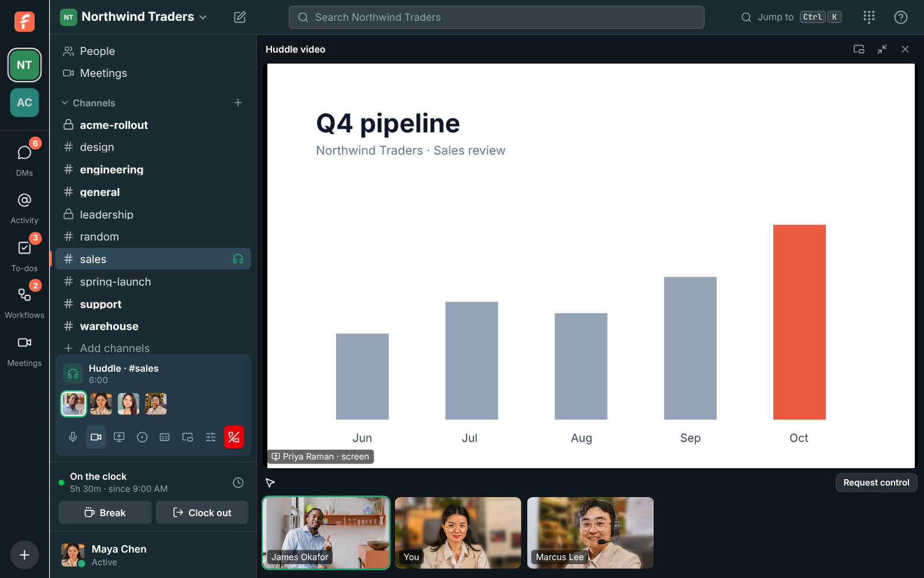This screenshot has width=924, height=578.
Task: Select James Okafor's video tile
Action: click(x=326, y=533)
